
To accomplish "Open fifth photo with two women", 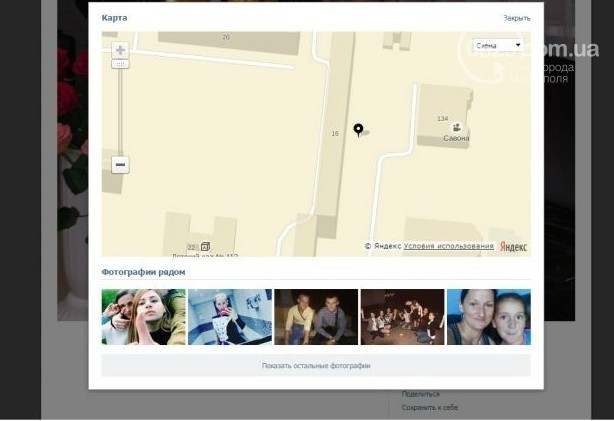I will tap(488, 317).
